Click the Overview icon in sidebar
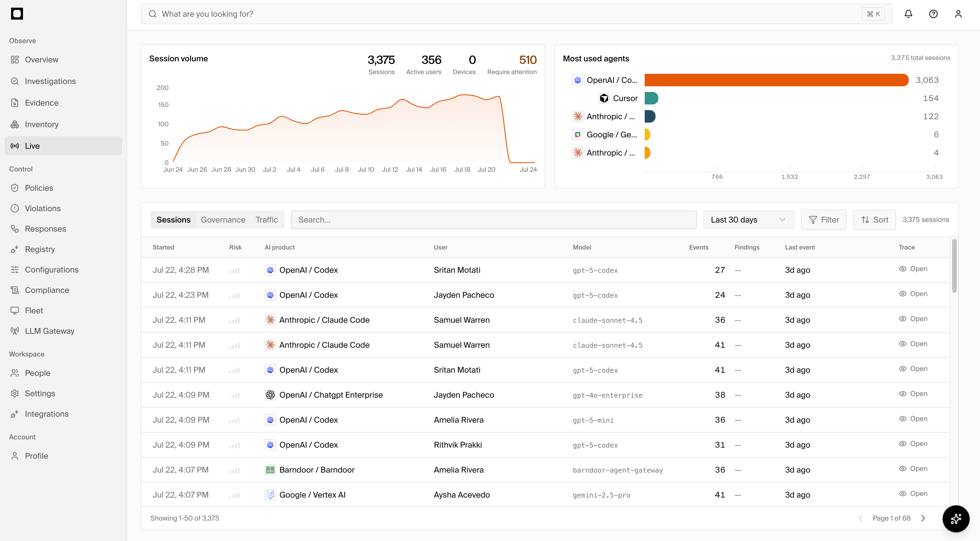This screenshot has height=541, width=980. [x=15, y=60]
